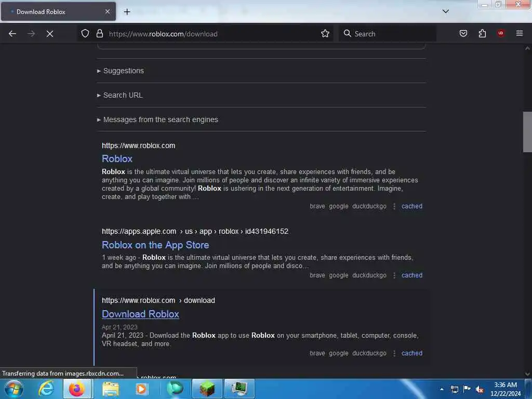Open the Roblox result title link
532x399 pixels.
(x=117, y=159)
